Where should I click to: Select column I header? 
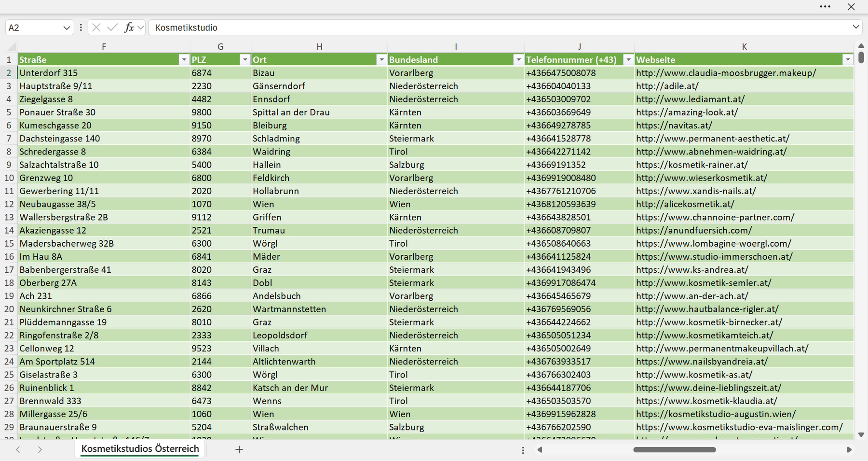pos(456,47)
